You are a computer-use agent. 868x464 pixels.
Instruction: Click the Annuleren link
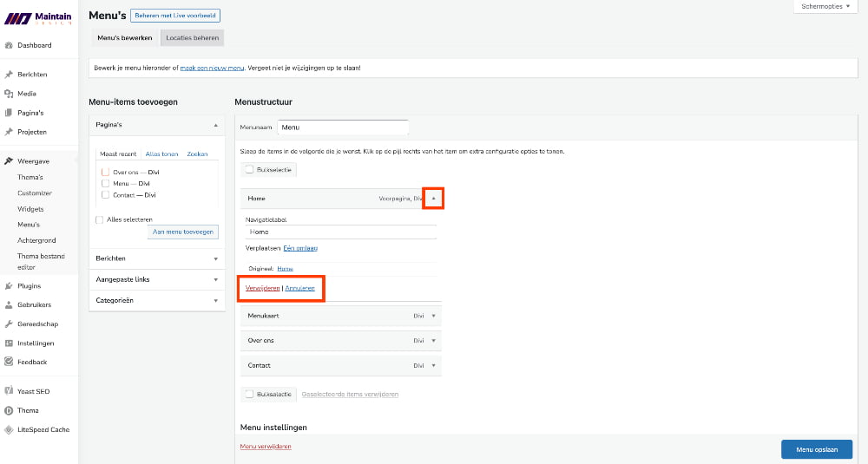tap(300, 288)
